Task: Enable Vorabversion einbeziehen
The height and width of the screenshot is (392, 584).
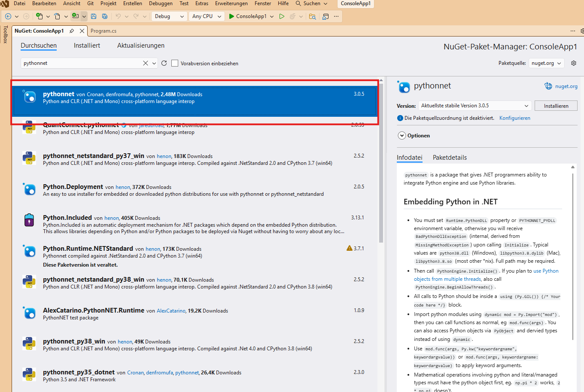Action: click(175, 63)
